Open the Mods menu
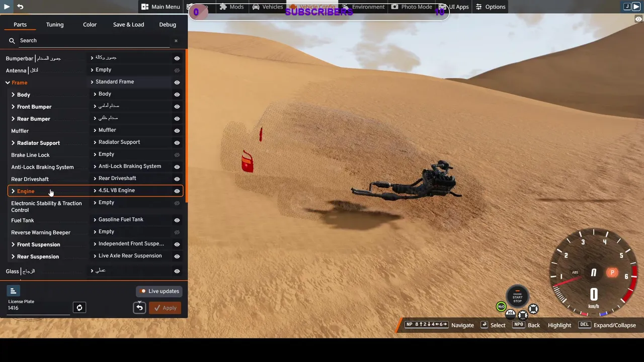 pyautogui.click(x=232, y=7)
